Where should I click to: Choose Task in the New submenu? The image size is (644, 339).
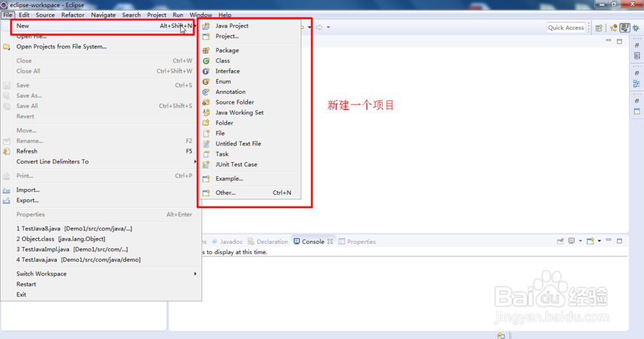click(250, 154)
